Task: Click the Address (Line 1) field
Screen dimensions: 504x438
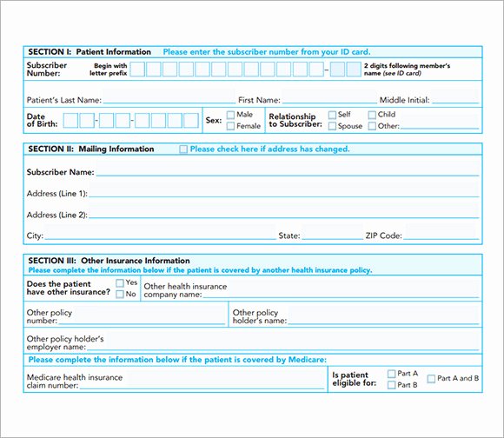Action: tap(284, 190)
